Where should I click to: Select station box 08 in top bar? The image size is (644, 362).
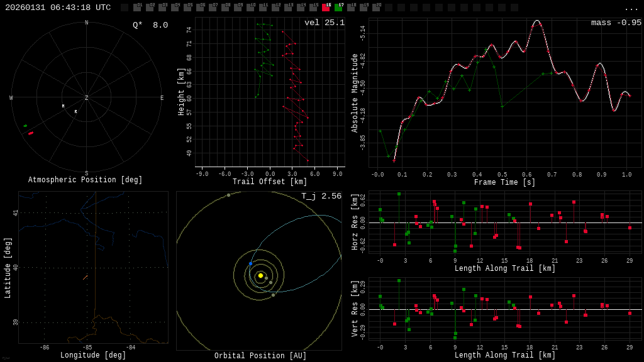tap(225, 7)
